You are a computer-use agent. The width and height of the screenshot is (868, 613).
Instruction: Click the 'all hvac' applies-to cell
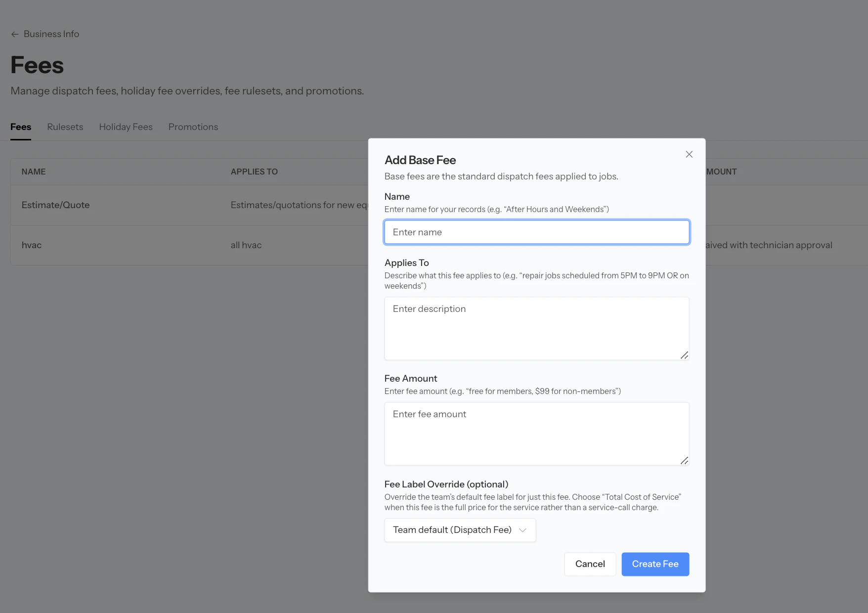[246, 245]
